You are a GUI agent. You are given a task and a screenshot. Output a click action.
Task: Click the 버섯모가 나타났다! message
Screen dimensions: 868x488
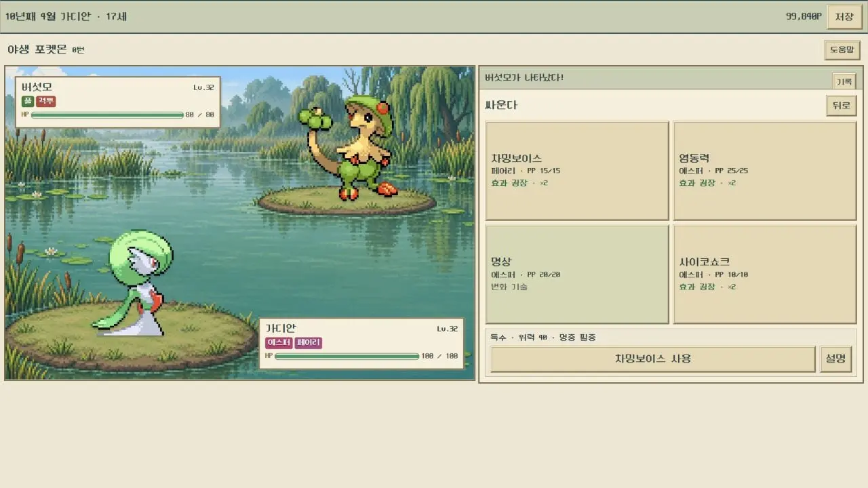coord(524,77)
